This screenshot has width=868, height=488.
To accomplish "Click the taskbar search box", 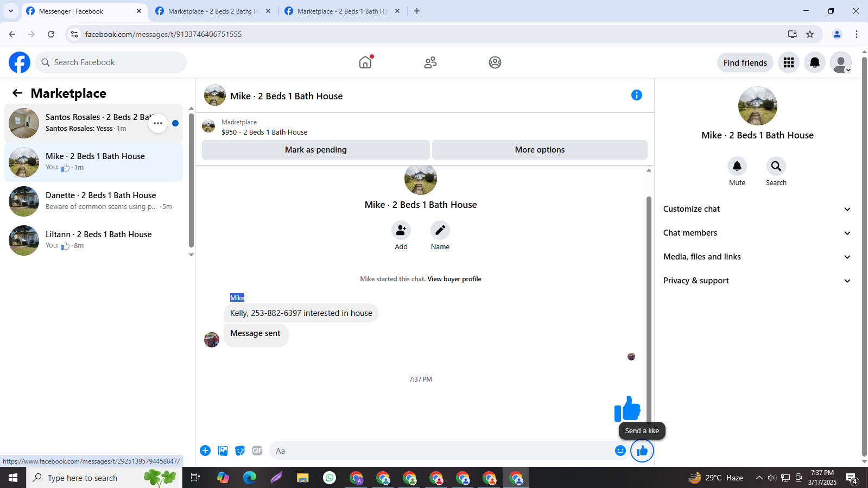I will point(104,478).
